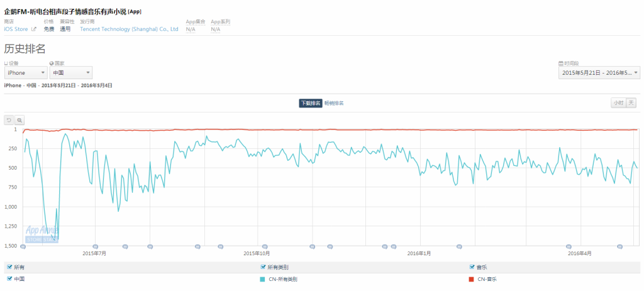The image size is (644, 291).
Task: Click the red CN-音乐 legend swatch
Action: point(472,279)
